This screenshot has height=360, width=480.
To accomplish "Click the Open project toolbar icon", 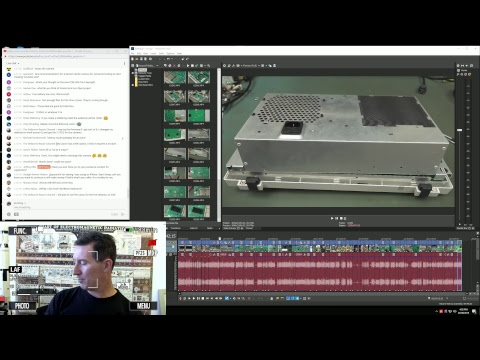I will (137, 59).
